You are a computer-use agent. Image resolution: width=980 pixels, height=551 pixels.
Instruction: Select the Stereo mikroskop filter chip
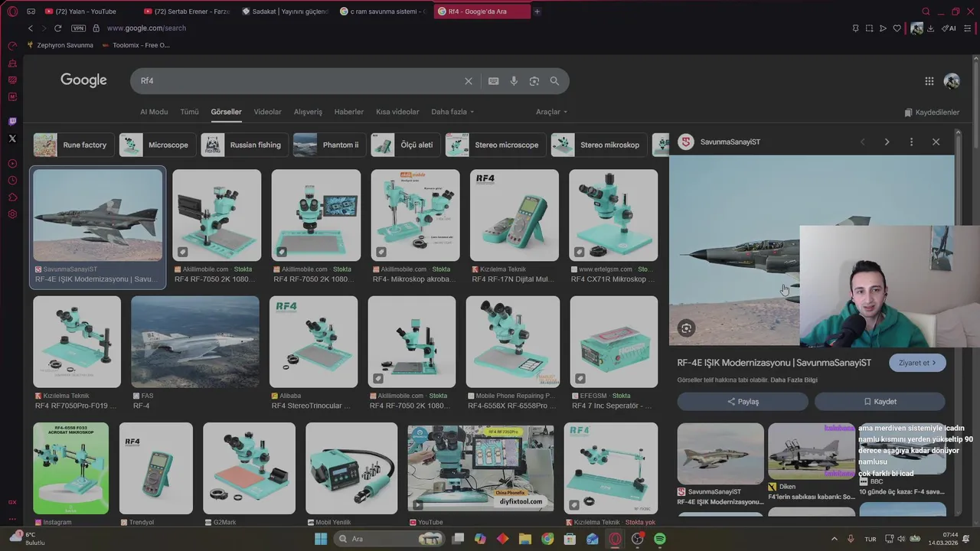pyautogui.click(x=599, y=145)
